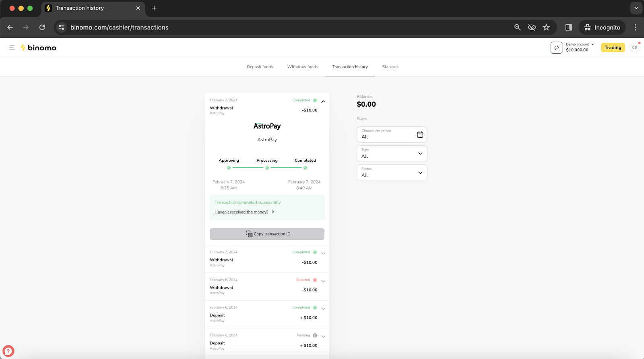
Task: Switch to the Withdraw funds tab
Action: (x=302, y=67)
